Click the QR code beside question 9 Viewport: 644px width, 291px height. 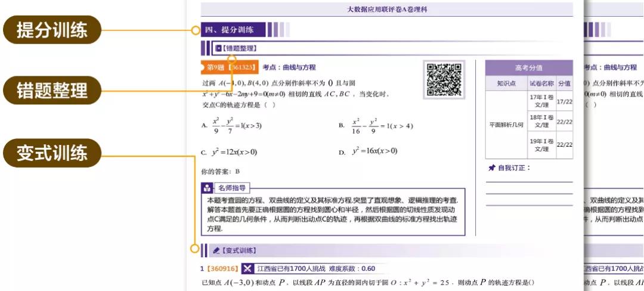pos(444,80)
